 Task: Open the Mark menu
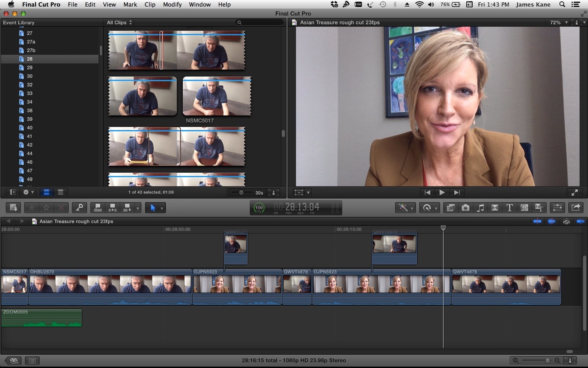[x=130, y=4]
